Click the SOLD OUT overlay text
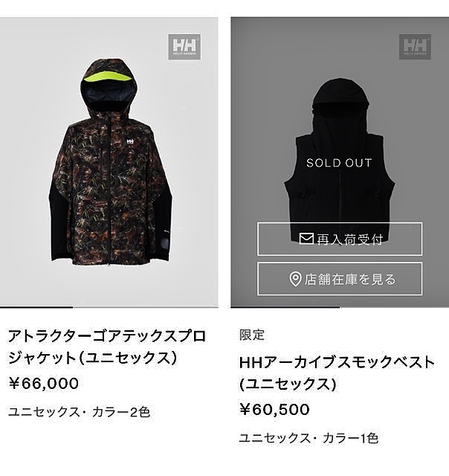 [x=339, y=163]
